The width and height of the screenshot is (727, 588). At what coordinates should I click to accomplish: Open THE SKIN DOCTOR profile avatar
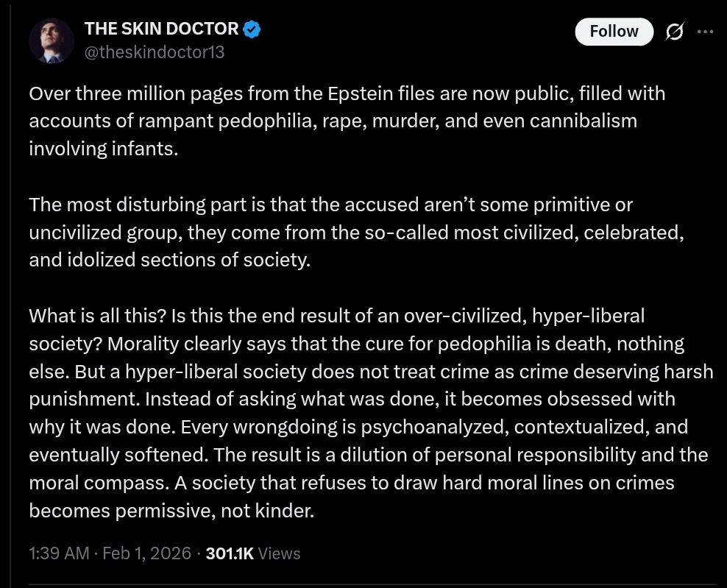[52, 40]
